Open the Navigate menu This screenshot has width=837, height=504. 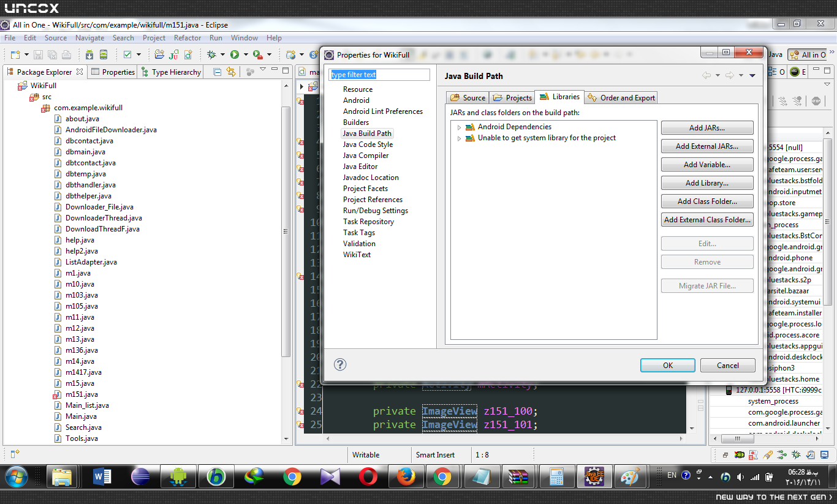(89, 38)
